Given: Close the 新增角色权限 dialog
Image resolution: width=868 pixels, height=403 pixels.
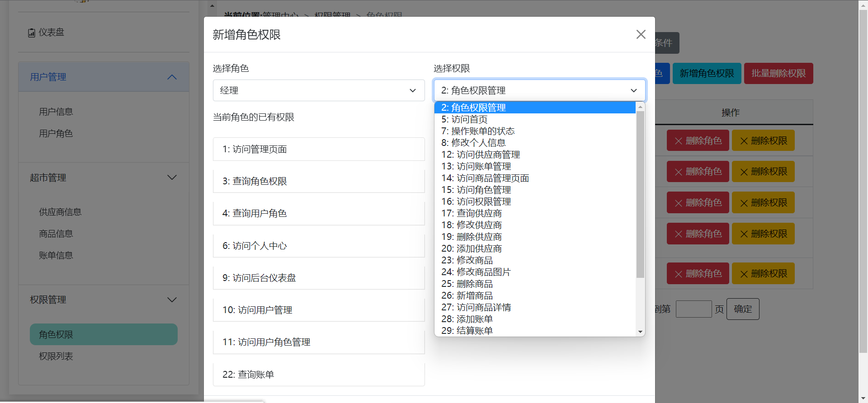Looking at the screenshot, I should tap(641, 34).
